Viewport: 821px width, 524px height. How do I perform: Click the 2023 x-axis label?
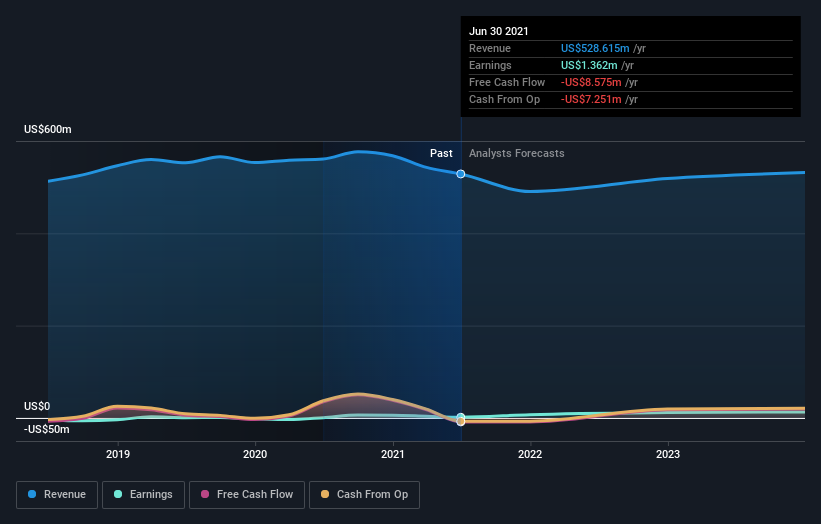point(668,454)
